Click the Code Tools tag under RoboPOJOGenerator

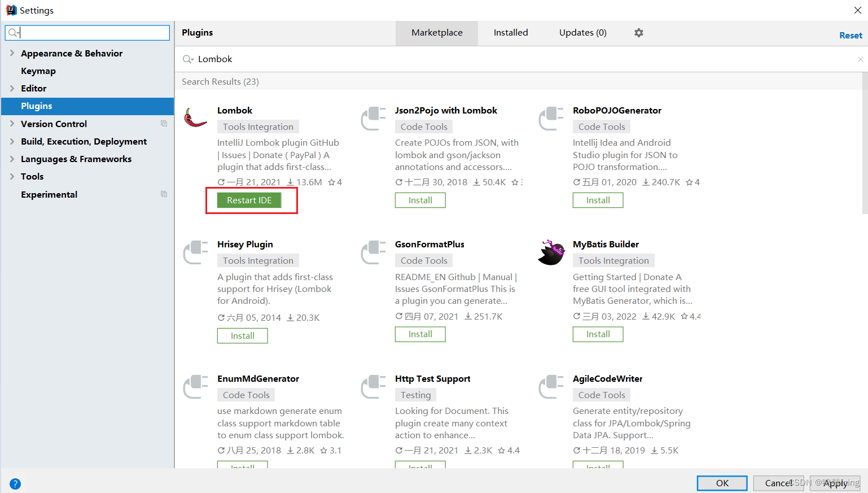point(602,127)
